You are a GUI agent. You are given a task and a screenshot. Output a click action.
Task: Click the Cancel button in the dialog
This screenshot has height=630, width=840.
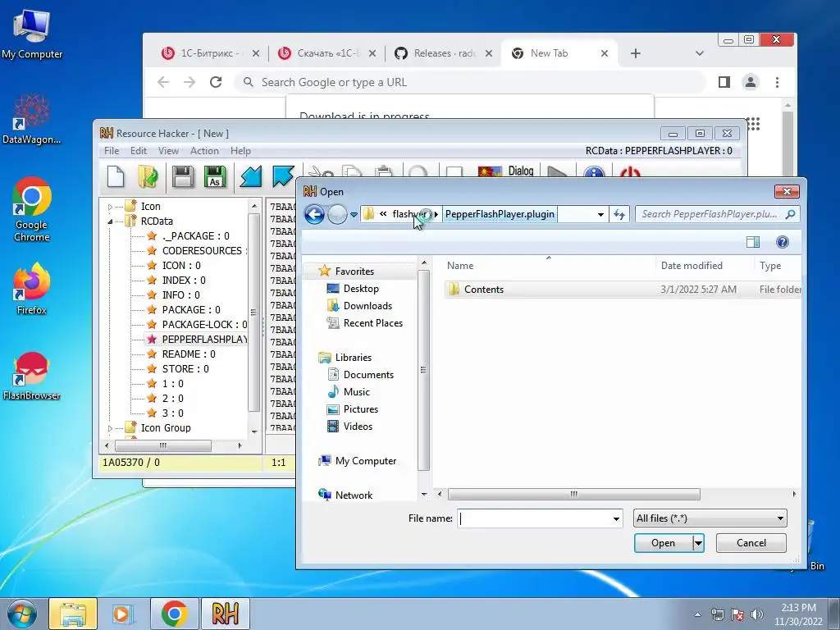751,543
